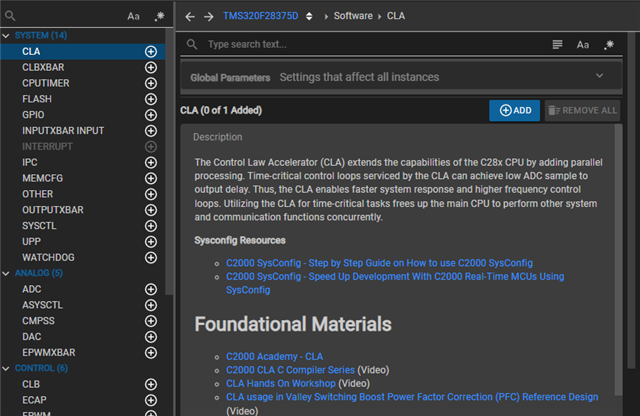This screenshot has height=416, width=640.
Task: Expand the Global Parameters section
Action: click(599, 76)
